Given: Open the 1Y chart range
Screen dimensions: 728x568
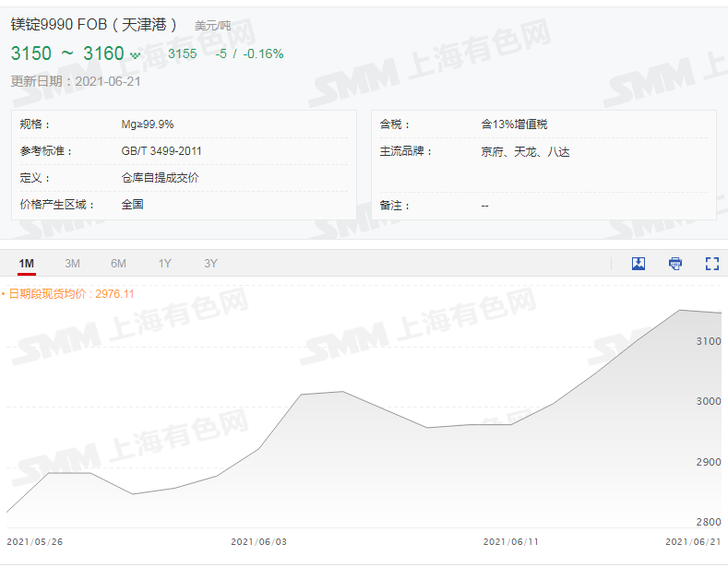Looking at the screenshot, I should click(x=164, y=264).
